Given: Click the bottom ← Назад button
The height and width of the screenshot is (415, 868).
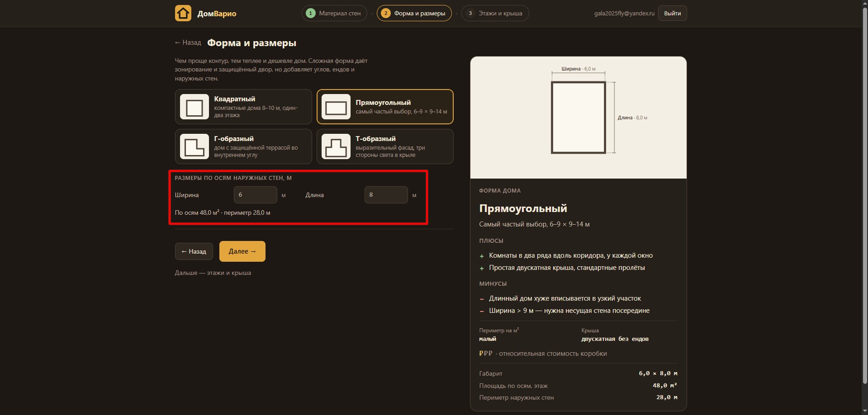Looking at the screenshot, I should (194, 251).
